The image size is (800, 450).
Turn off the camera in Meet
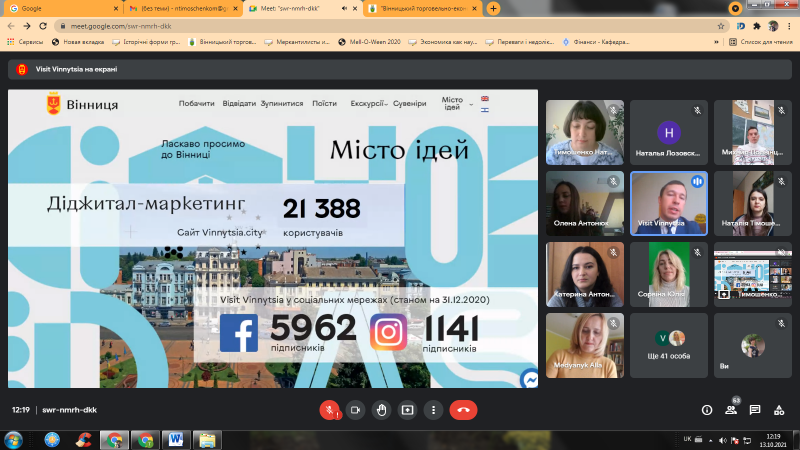[x=356, y=410]
